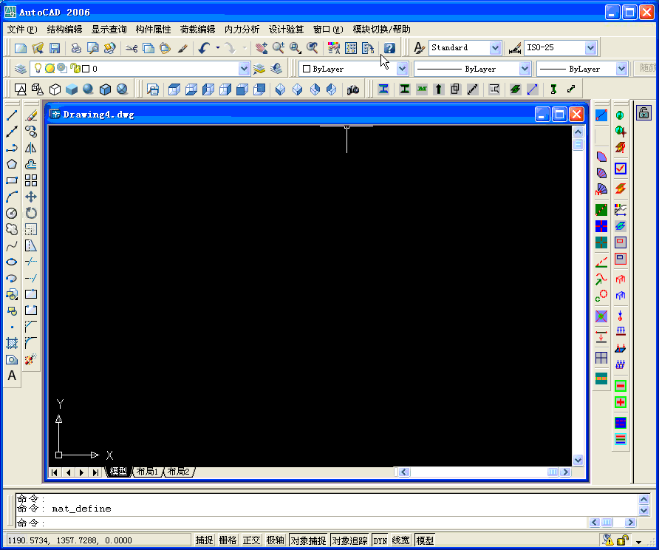
Task: Open the 荷载编辑 menu
Action: point(198,29)
